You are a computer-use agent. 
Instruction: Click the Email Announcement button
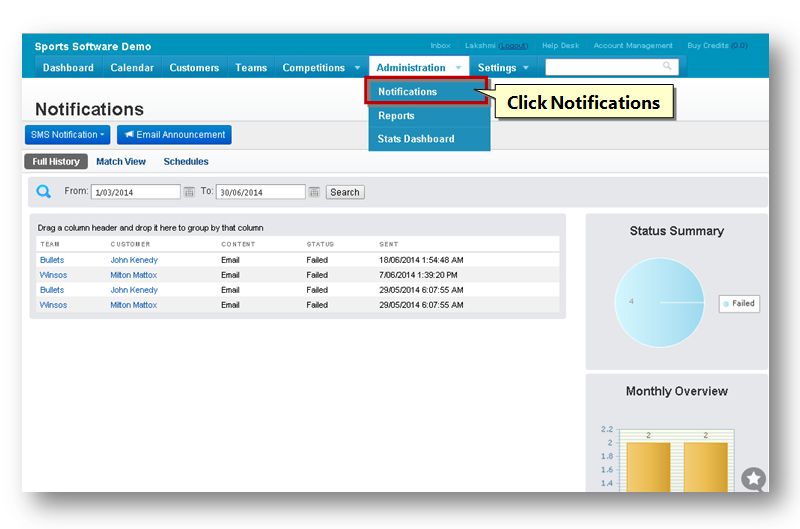(174, 135)
